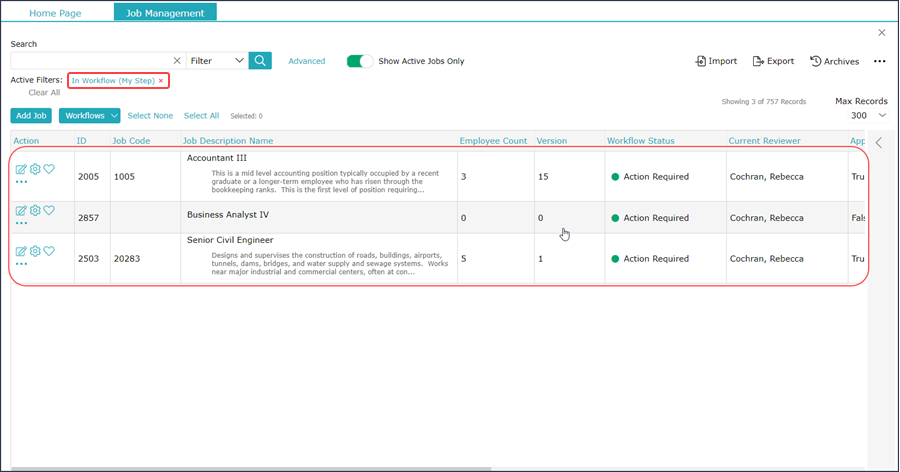The image size is (900, 472).
Task: Toggle Show Active Jobs Only switch
Action: point(359,61)
